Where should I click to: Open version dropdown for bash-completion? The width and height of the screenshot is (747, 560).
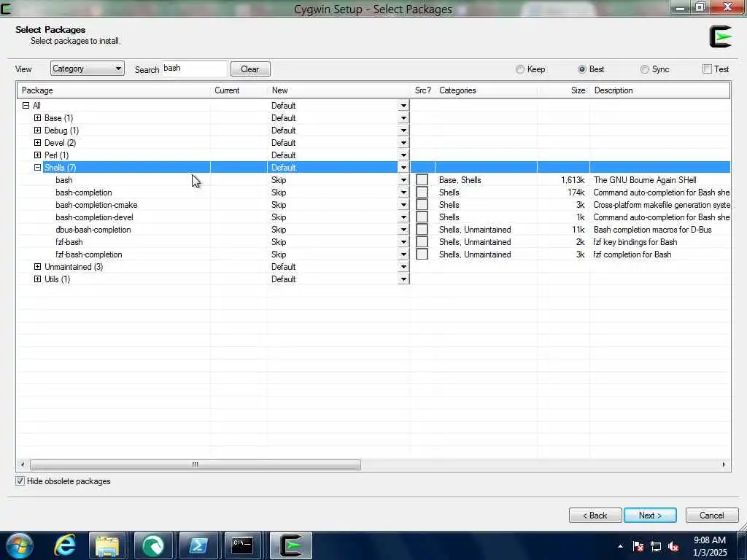(403, 192)
